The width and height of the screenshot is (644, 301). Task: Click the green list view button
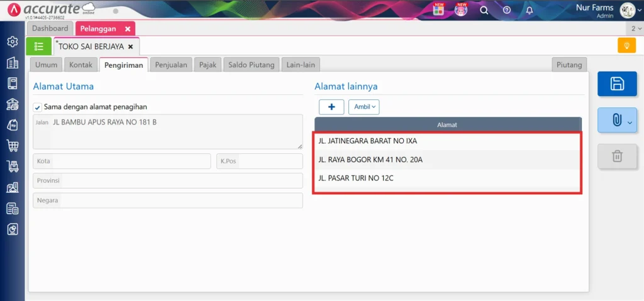pos(38,46)
